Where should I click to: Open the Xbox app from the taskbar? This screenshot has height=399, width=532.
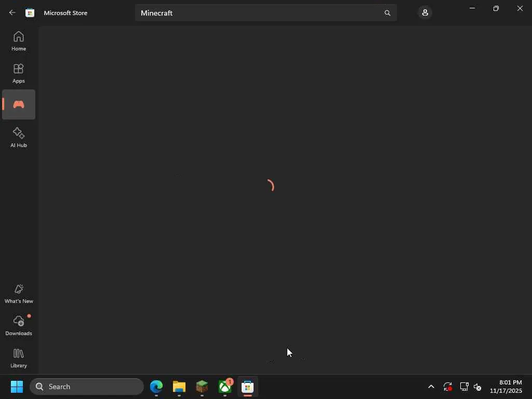pos(225,387)
